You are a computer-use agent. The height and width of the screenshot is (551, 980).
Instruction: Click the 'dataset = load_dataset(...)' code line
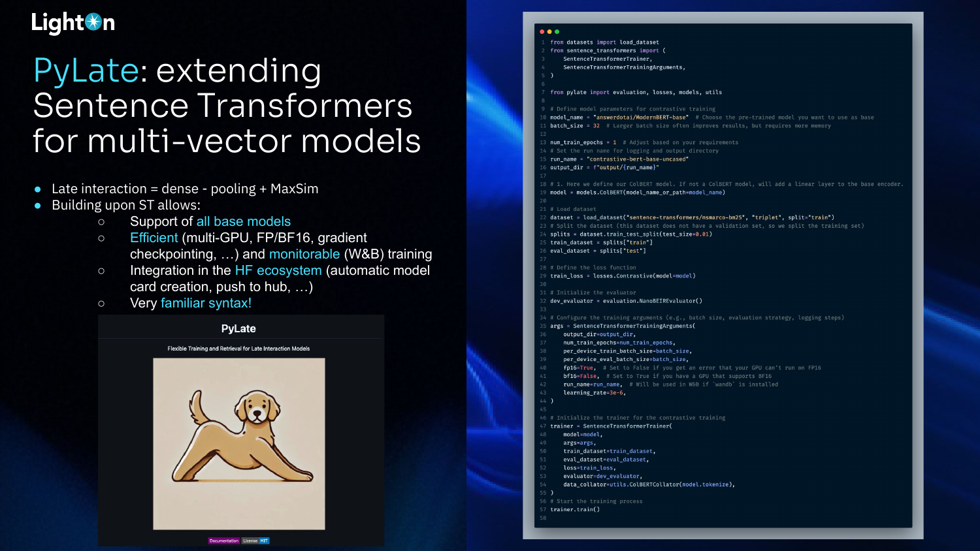[692, 217]
